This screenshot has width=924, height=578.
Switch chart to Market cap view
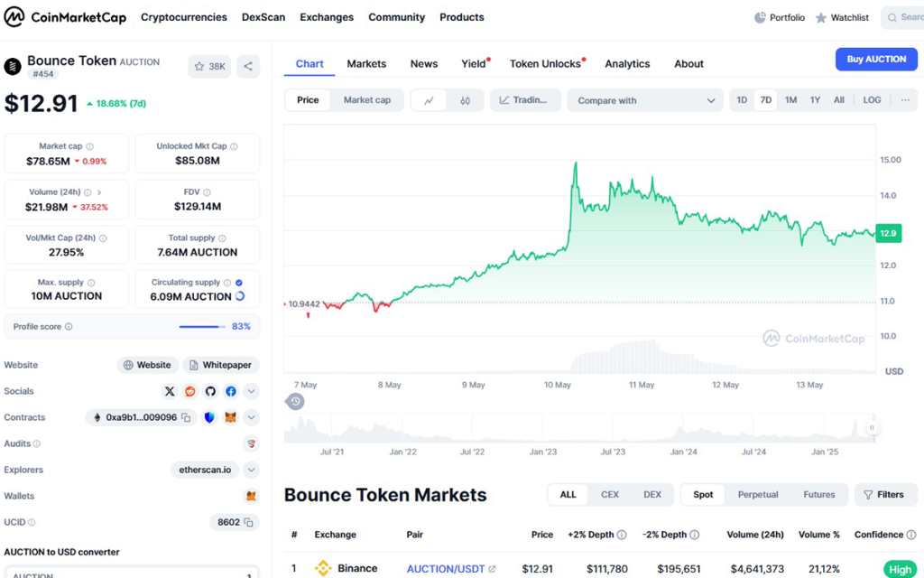(x=366, y=100)
